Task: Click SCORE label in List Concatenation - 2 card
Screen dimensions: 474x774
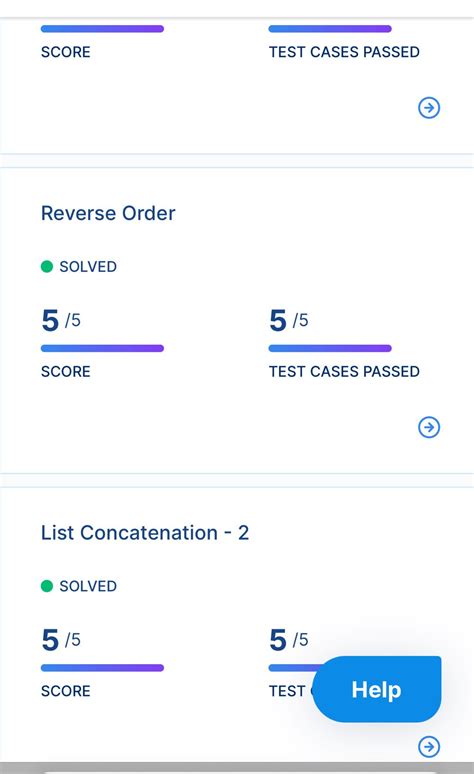Action: point(66,691)
